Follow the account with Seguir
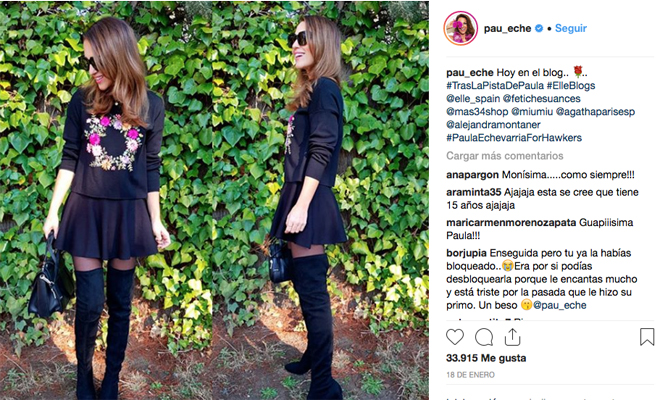The width and height of the screenshot is (660, 400). point(571,28)
